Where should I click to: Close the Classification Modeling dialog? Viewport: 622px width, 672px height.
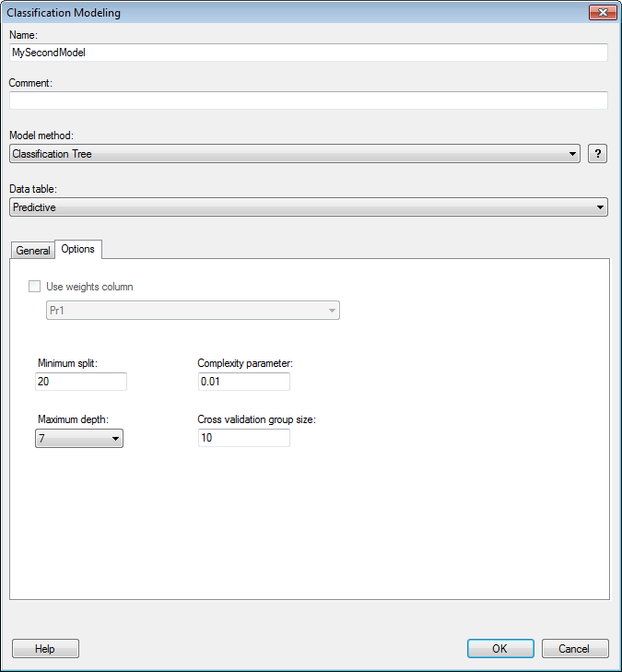tap(603, 12)
